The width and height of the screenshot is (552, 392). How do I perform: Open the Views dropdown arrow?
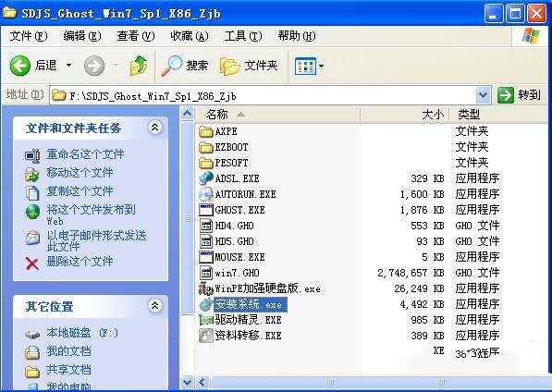(x=321, y=66)
